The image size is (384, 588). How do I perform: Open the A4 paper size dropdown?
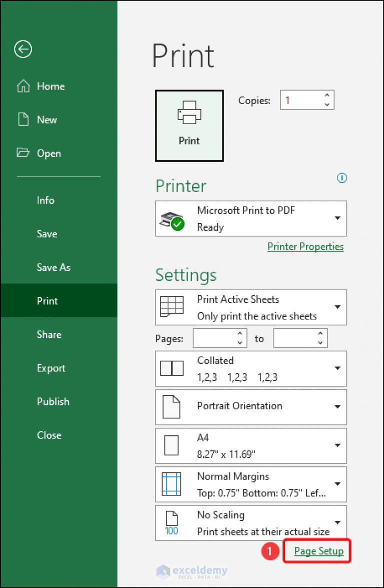tap(251, 445)
